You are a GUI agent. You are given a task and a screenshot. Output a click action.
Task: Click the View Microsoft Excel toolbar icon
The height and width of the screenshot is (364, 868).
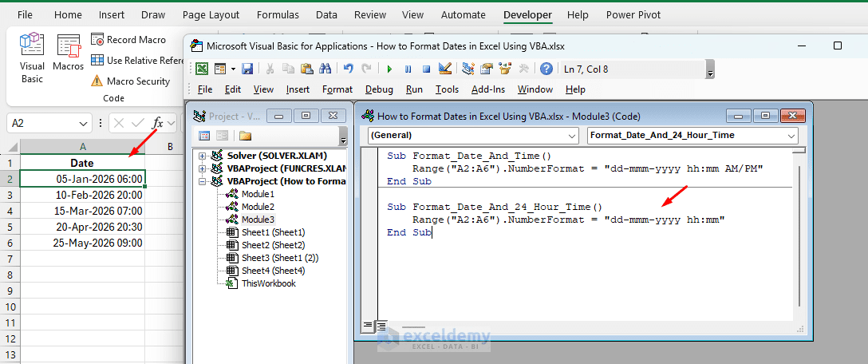pos(203,69)
